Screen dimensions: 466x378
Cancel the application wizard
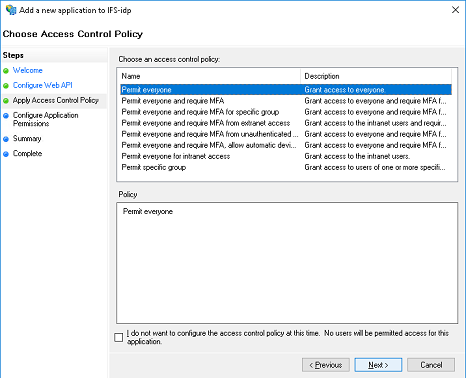[x=431, y=365]
